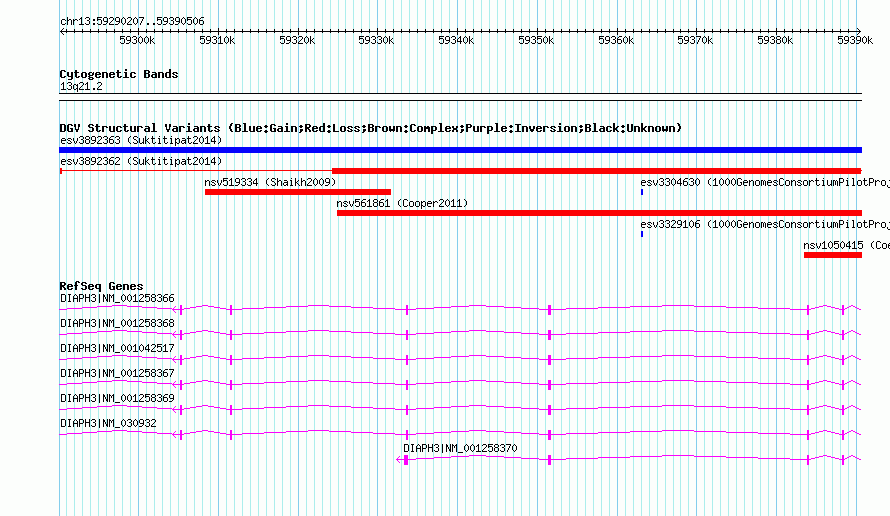Click the RefSeq Genes track title
This screenshot has height=516, width=890.
click(x=102, y=286)
